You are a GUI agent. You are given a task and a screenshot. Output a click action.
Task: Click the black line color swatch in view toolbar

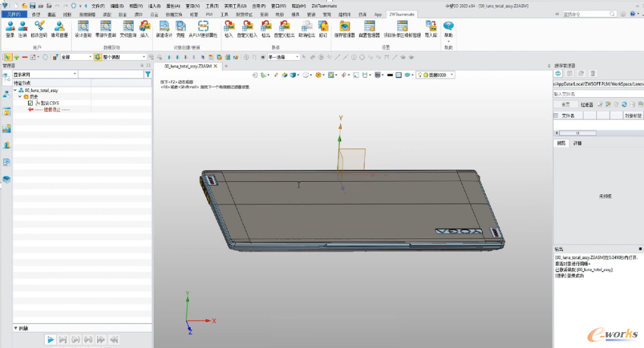(x=390, y=75)
